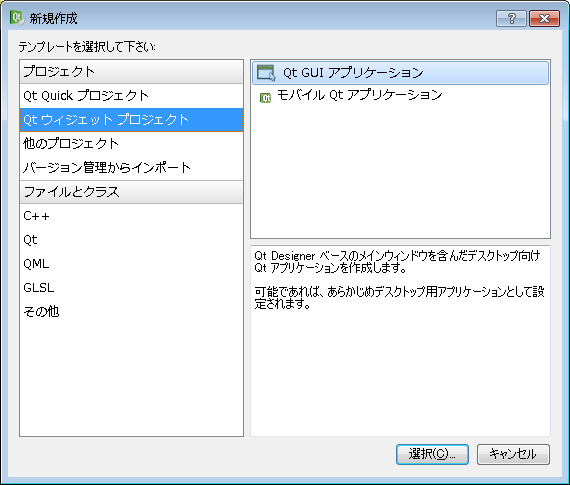
Task: Click the green Qt mobile application icon
Action: [265, 98]
